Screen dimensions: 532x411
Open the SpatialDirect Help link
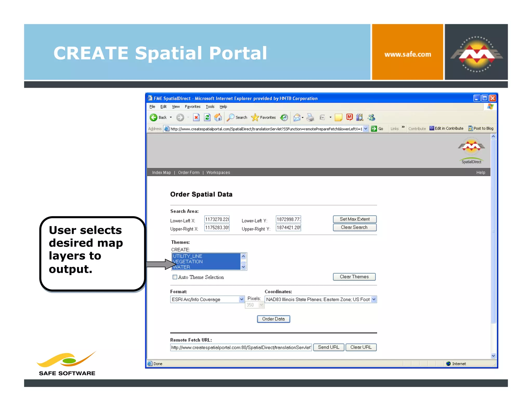pyautogui.click(x=481, y=173)
